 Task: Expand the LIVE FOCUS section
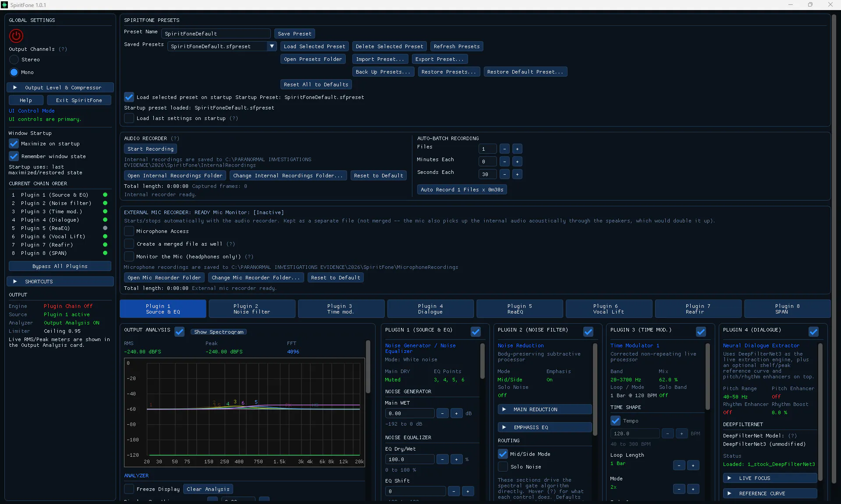(x=770, y=478)
